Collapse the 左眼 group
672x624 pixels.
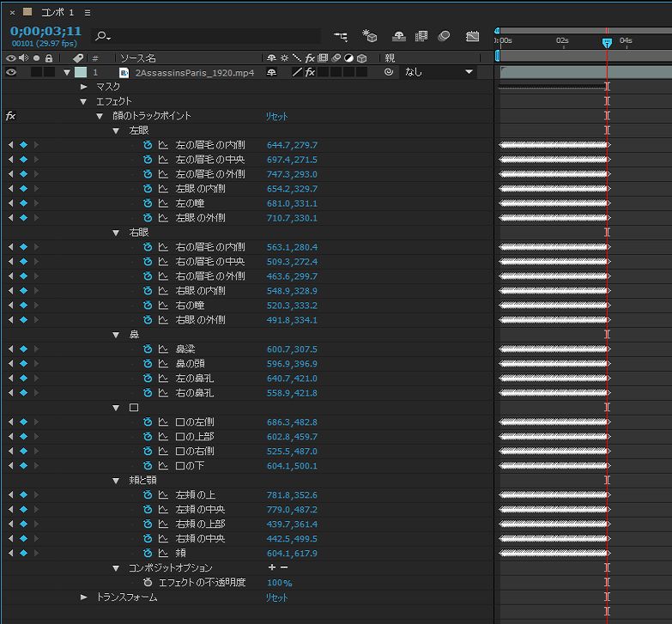tap(116, 130)
